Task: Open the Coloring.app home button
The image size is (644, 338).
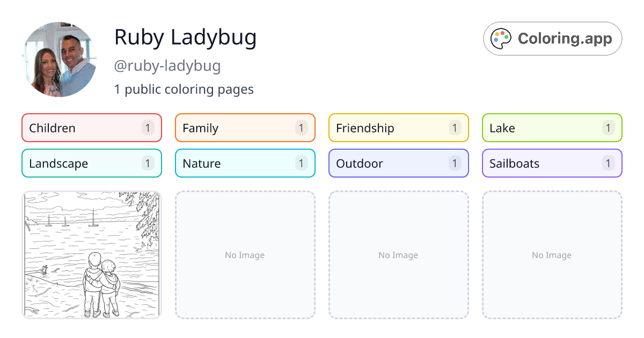Action: coord(552,39)
